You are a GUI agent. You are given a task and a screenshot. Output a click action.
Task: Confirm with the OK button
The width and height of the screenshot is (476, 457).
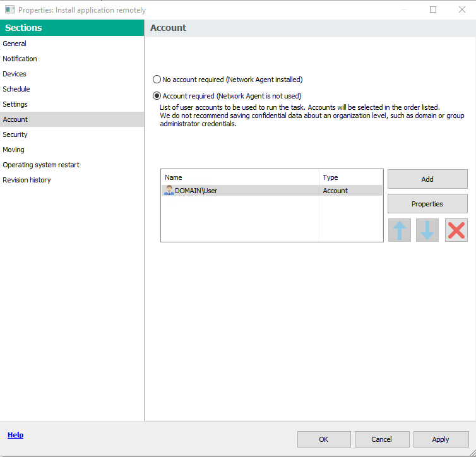[x=324, y=439]
